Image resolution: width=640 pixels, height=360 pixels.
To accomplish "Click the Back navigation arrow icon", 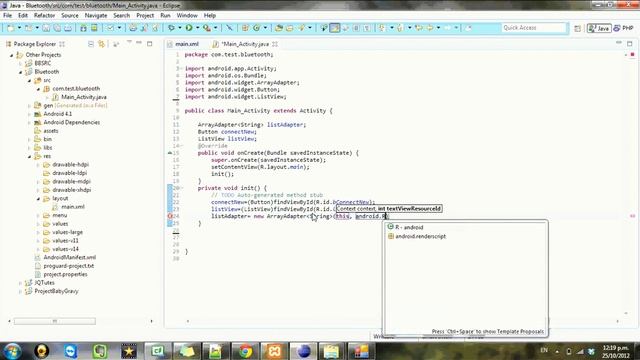I will [430, 28].
